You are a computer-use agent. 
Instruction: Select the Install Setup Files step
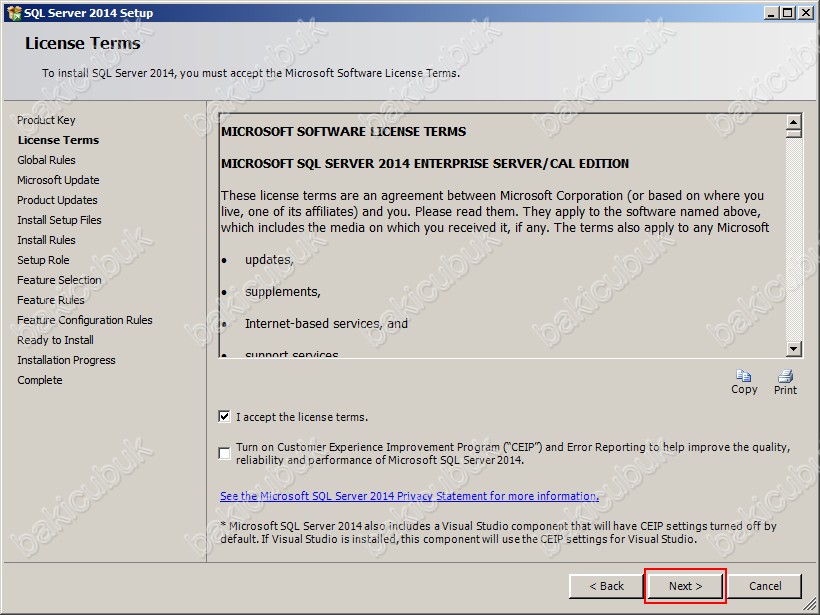click(x=59, y=220)
